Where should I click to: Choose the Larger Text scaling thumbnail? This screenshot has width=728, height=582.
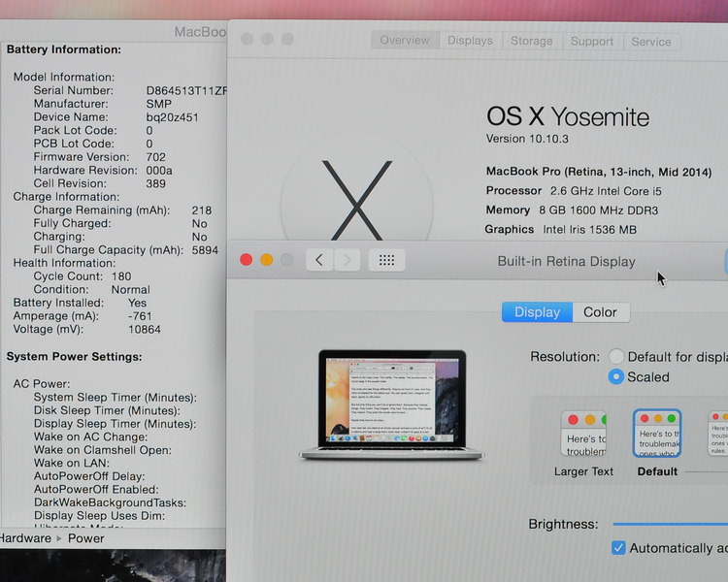pyautogui.click(x=583, y=434)
